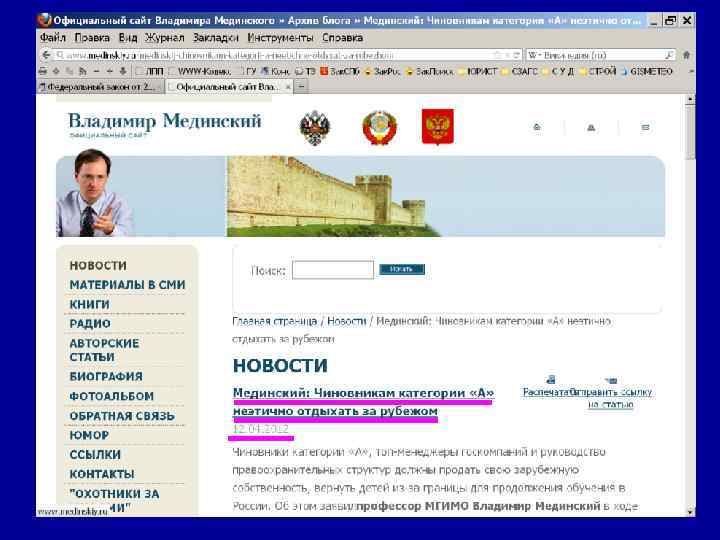This screenshot has width=720, height=540.
Task: Click the site home icon in the header
Action: click(537, 127)
